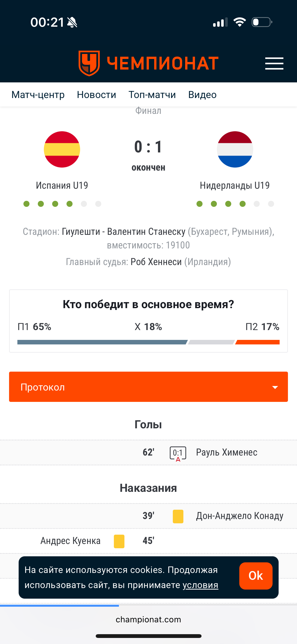Tap Конаду's yellow card icon

point(178,516)
